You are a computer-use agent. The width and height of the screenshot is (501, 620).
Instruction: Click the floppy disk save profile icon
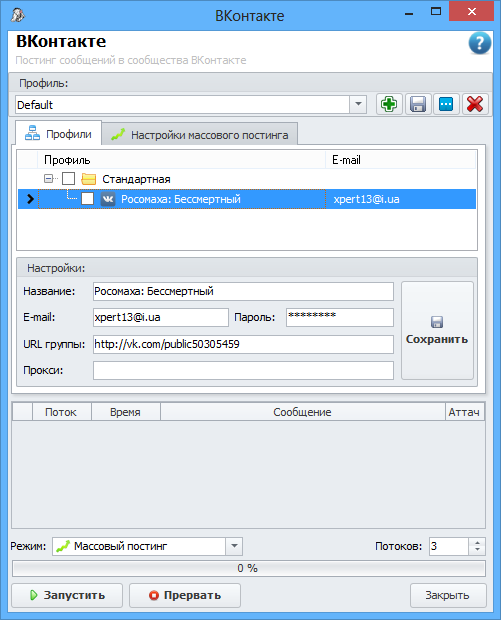[418, 104]
